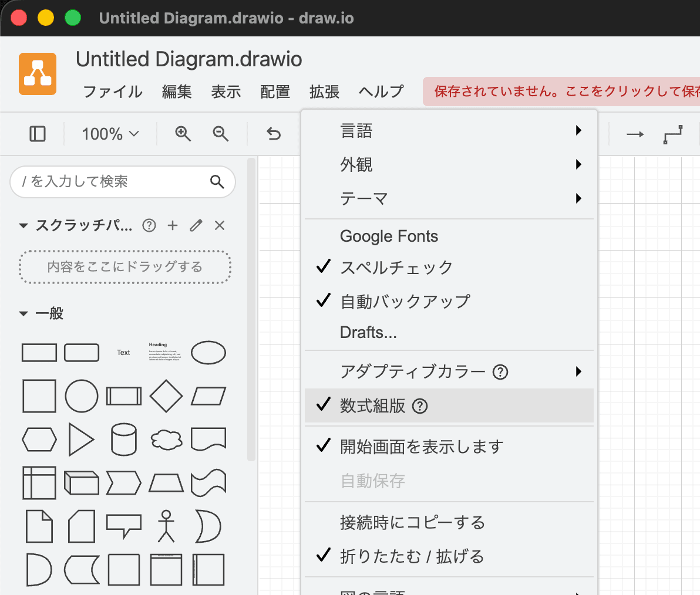Screen dimensions: 700x595
Task: Select the note shape with folded corner
Action: click(x=39, y=526)
